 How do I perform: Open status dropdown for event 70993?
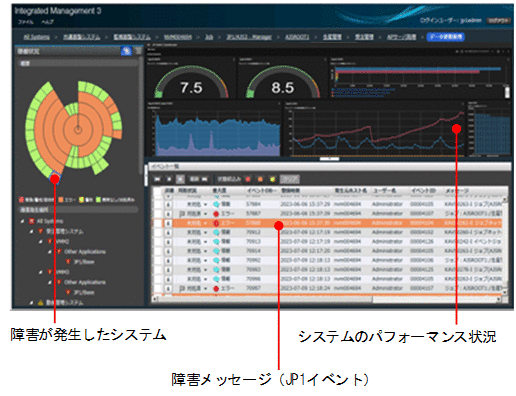206,269
